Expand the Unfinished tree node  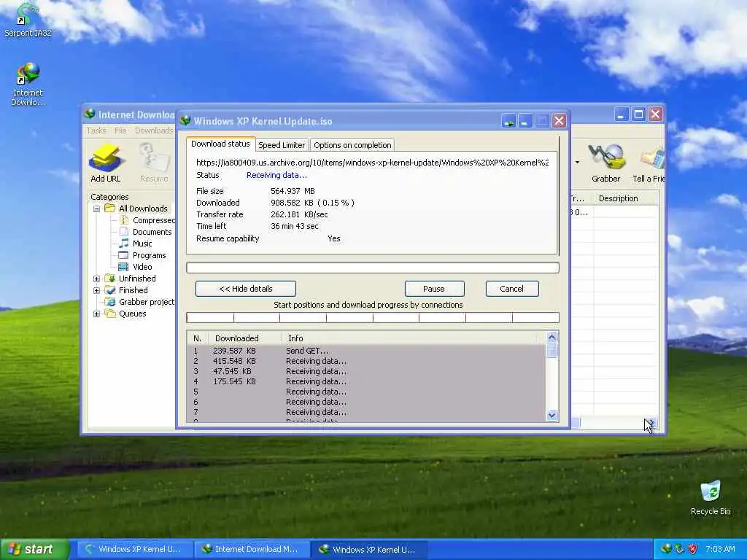click(x=96, y=279)
